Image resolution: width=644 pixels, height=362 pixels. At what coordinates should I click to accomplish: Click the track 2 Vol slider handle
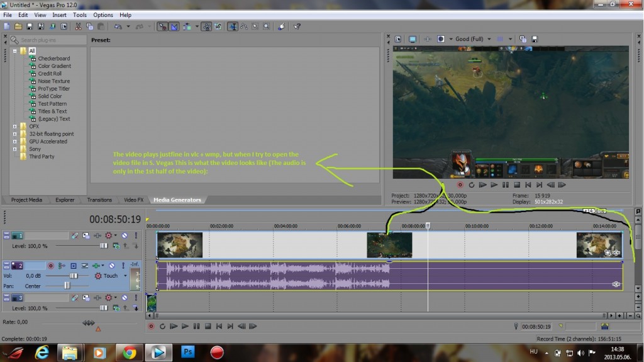click(74, 276)
